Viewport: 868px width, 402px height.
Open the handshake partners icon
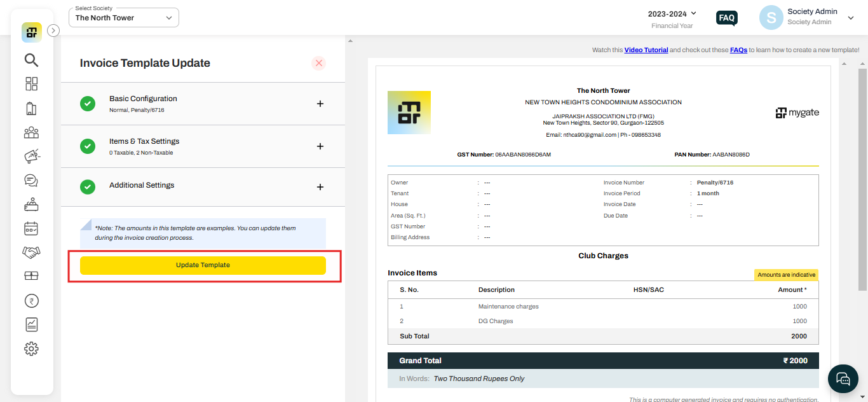click(x=31, y=253)
